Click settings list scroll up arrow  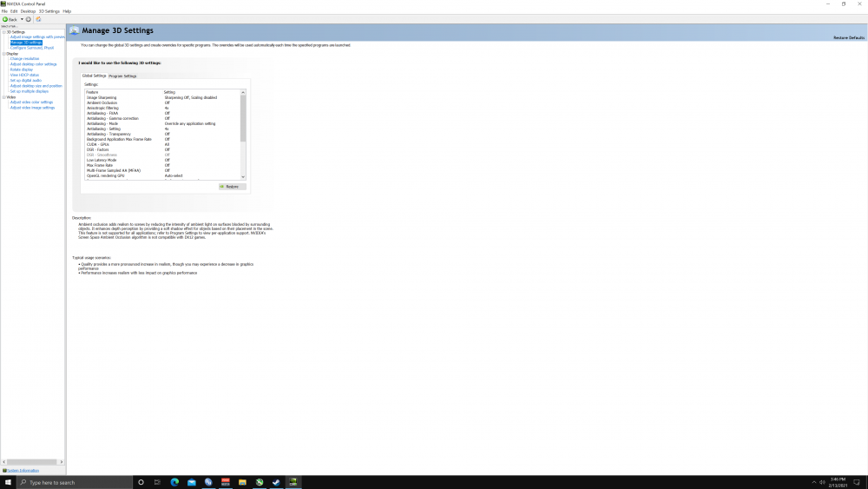pos(243,92)
